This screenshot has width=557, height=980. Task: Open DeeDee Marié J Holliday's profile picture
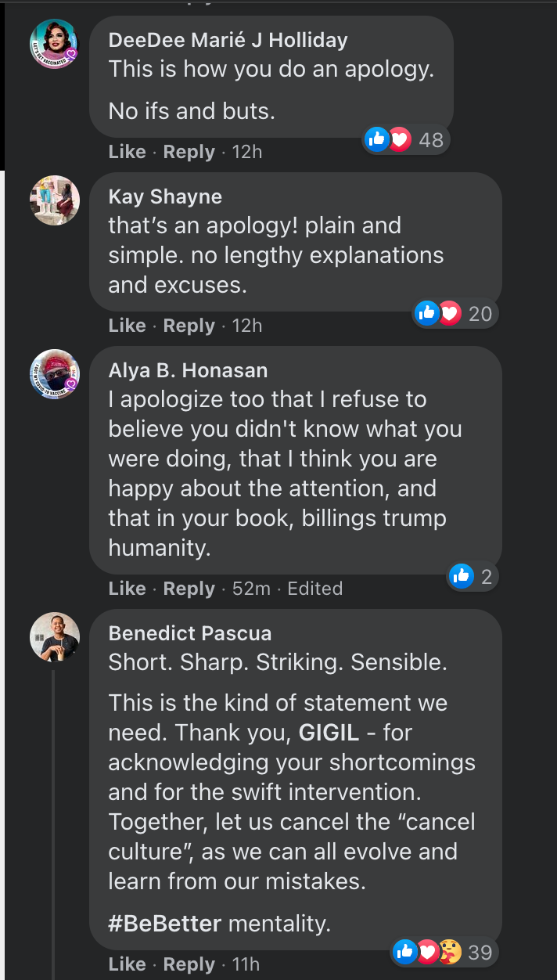(55, 44)
